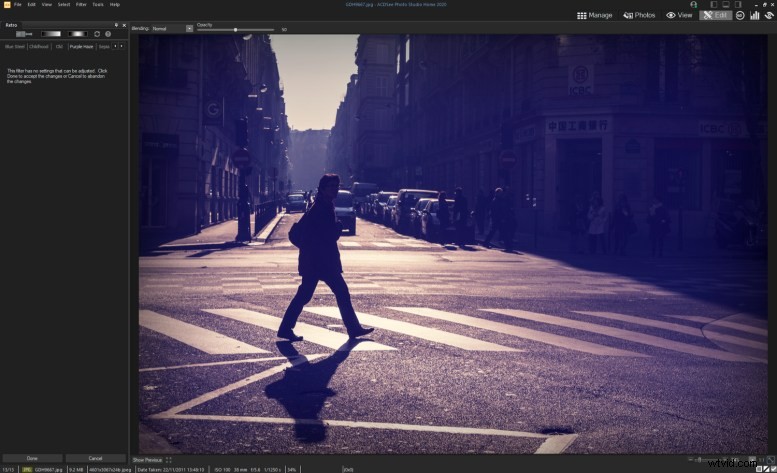Screen dimensions: 777x473
Task: Click the 34% zoom value in status bar
Action: click(291, 470)
